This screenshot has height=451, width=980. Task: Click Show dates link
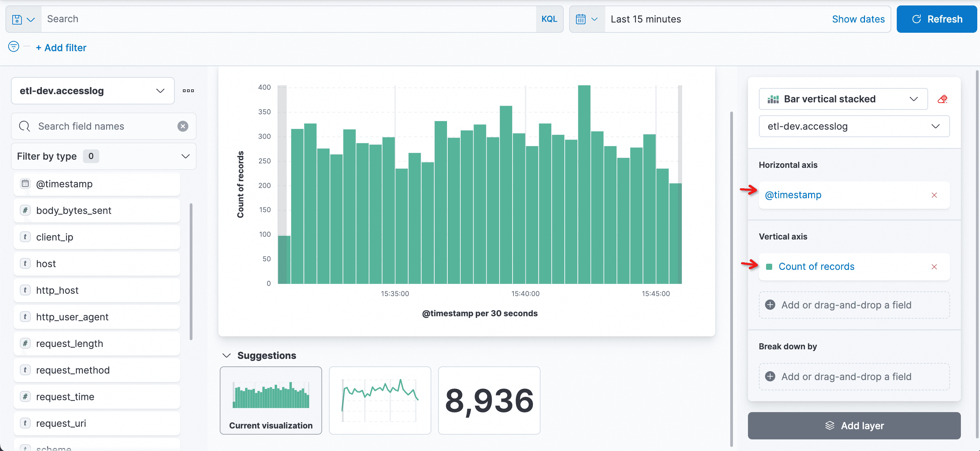[858, 19]
